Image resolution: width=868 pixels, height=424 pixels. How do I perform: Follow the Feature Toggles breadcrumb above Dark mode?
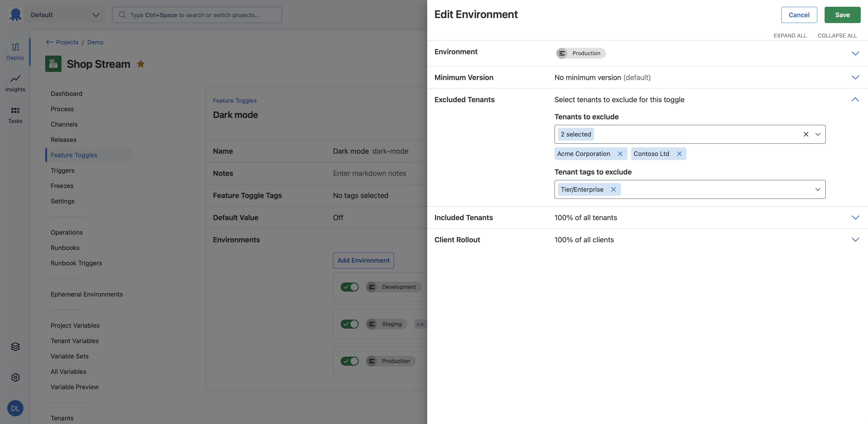235,100
